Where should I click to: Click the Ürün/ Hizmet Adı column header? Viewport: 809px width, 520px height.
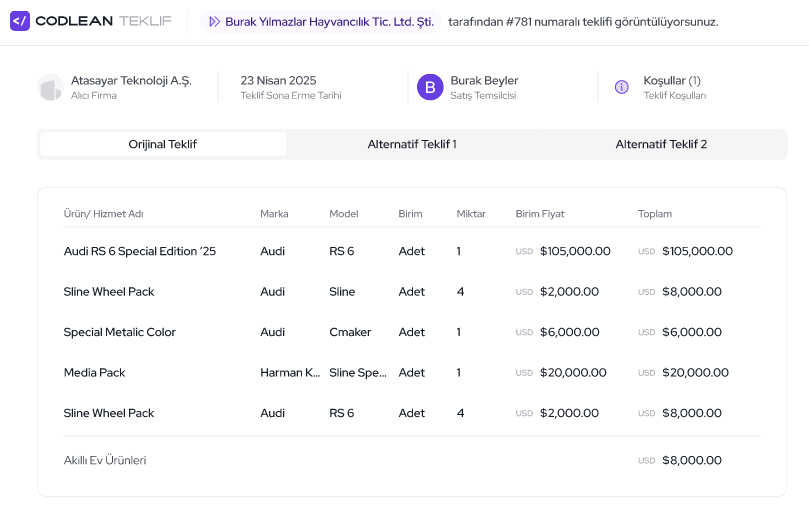(103, 214)
